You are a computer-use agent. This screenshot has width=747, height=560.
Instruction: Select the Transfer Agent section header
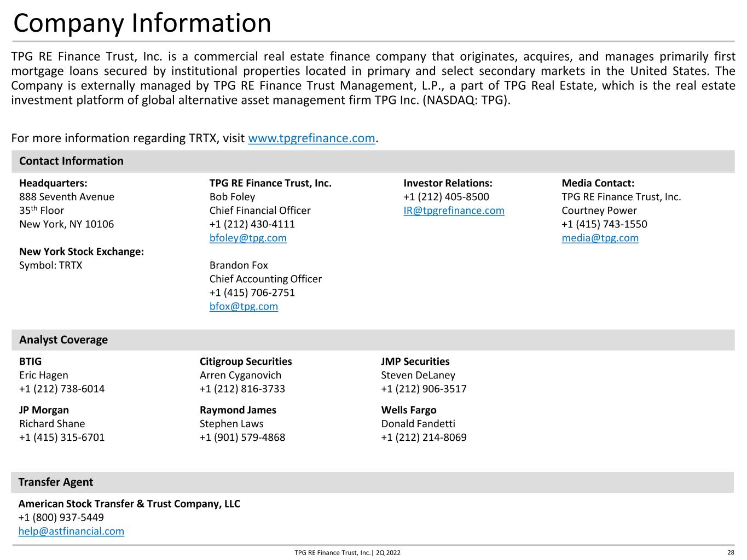point(372,482)
